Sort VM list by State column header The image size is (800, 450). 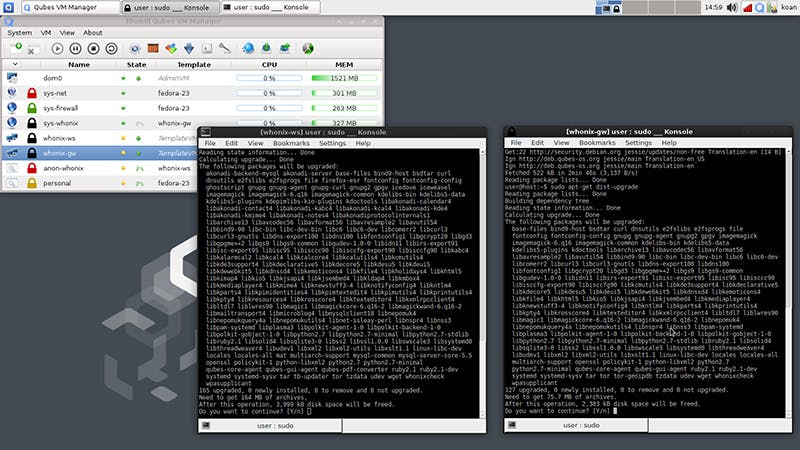[x=136, y=65]
